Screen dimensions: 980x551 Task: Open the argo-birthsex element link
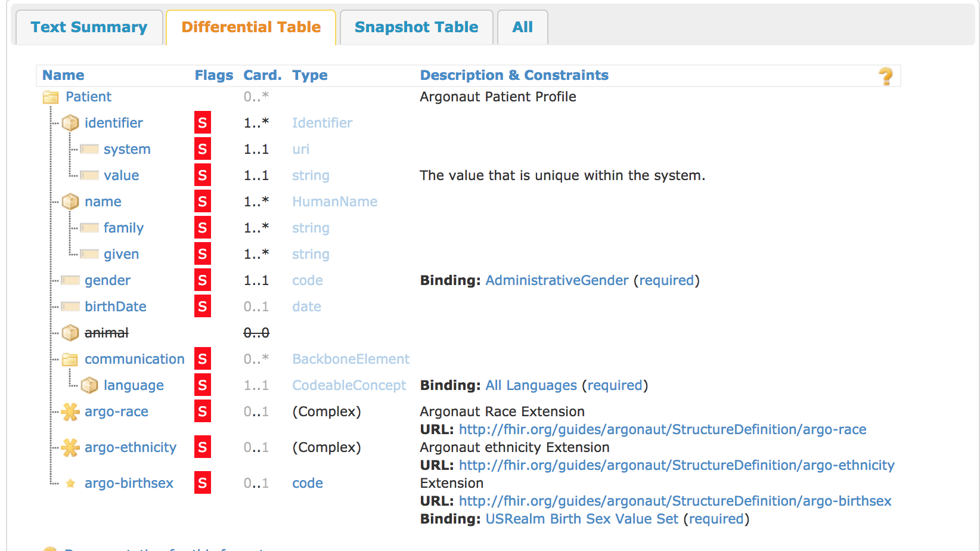click(129, 483)
